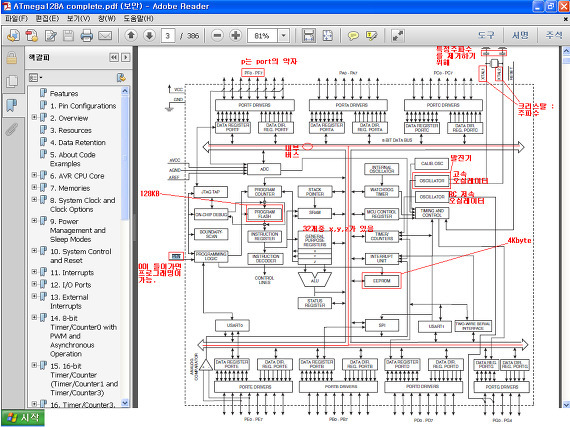Click the print icon in toolbar
The height and width of the screenshot is (427, 570).
pyautogui.click(x=87, y=35)
